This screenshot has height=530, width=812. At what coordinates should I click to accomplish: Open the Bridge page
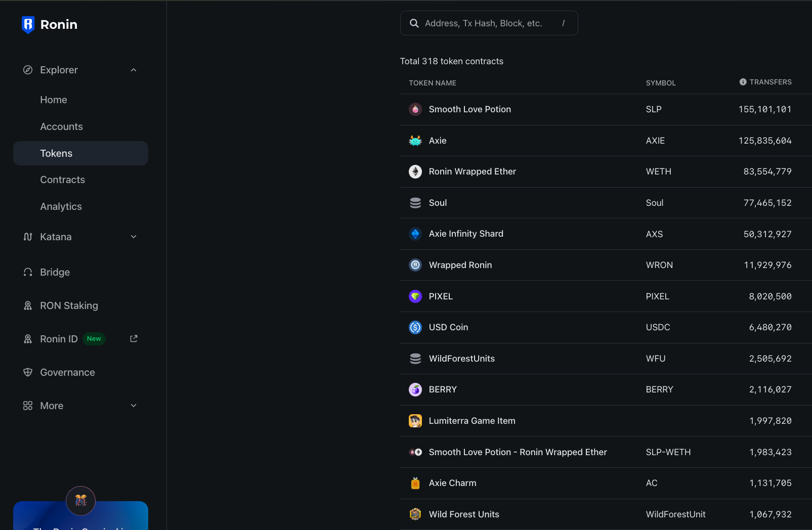click(x=55, y=272)
